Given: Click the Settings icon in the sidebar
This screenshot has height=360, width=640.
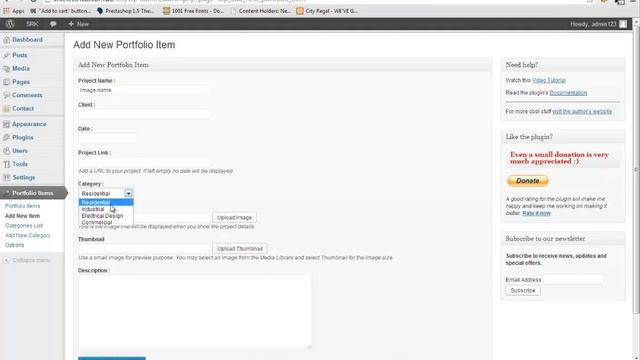Looking at the screenshot, I should (7, 178).
